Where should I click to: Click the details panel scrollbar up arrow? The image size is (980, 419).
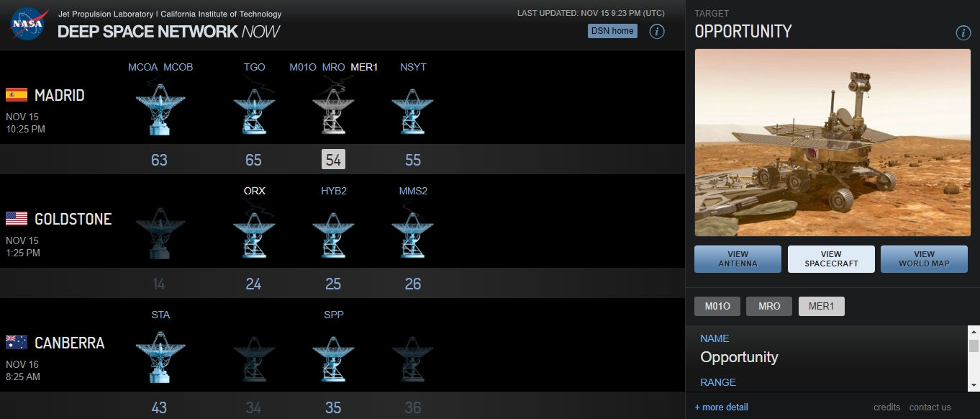pyautogui.click(x=973, y=332)
